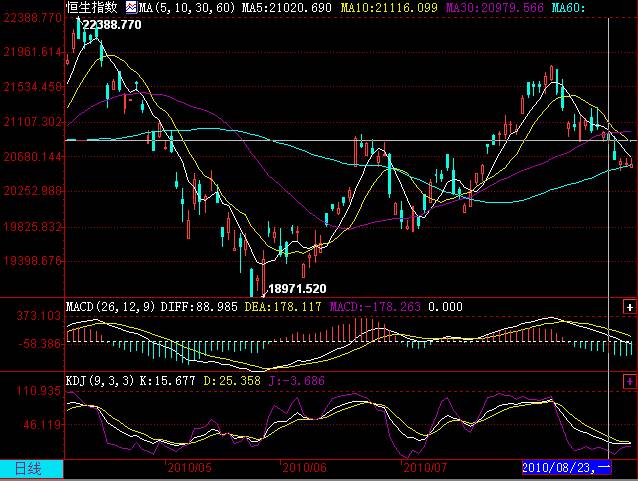Viewport: 638px width, 481px height.
Task: Click the MA indicator icon beside 恒生指数
Action: (131, 7)
